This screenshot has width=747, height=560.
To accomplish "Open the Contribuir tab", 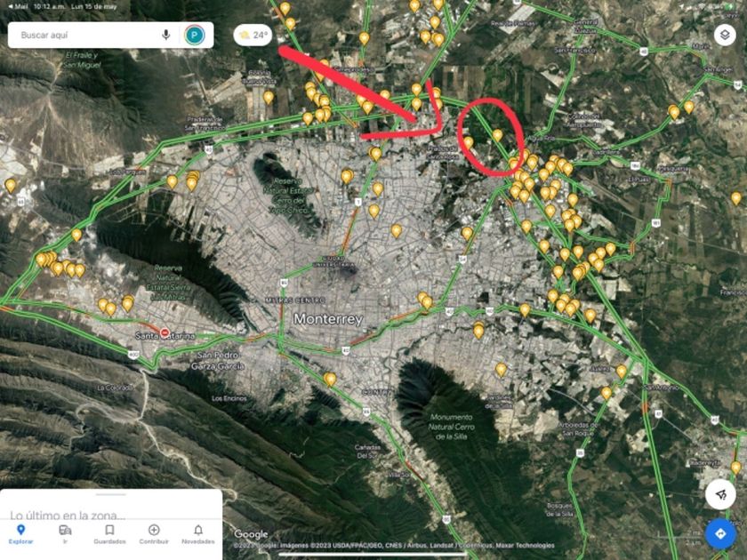I will (x=154, y=534).
